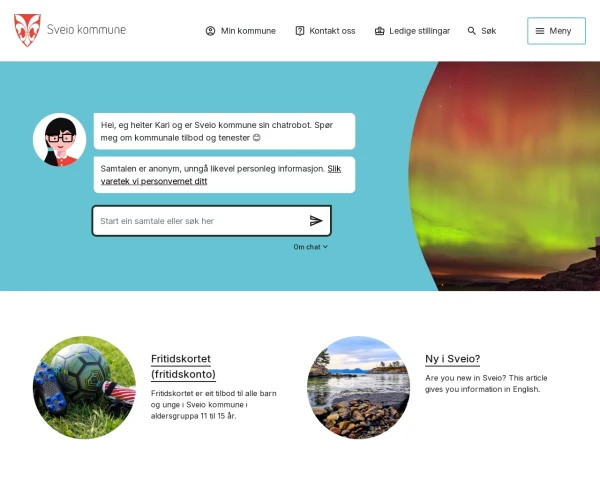This screenshot has width=600, height=480.
Task: Open the Min kommune menu item
Action: coord(241,31)
